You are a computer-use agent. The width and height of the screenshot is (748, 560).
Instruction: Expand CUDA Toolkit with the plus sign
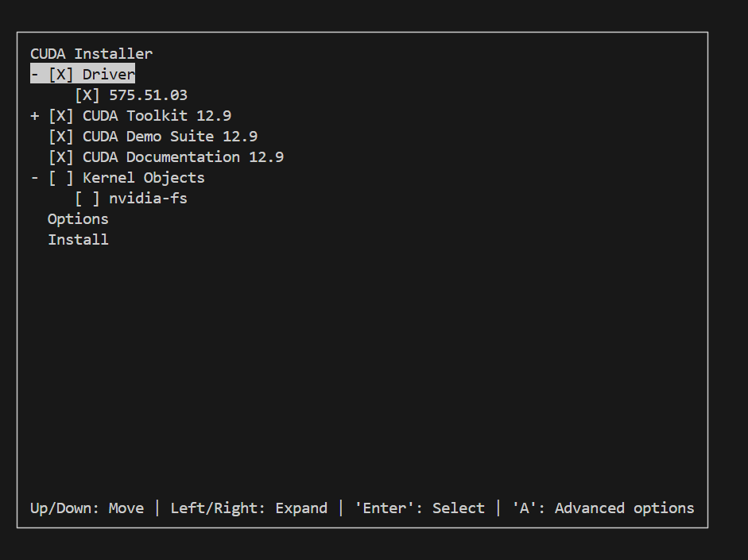coord(35,116)
